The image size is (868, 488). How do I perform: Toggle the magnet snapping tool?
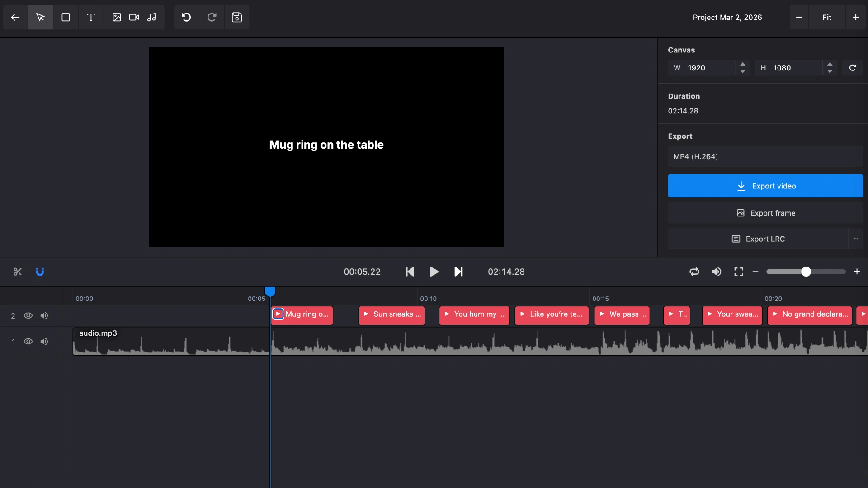[x=40, y=272]
